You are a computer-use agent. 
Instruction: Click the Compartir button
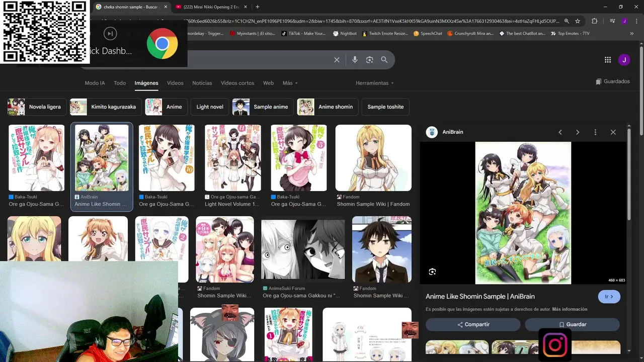(473, 325)
